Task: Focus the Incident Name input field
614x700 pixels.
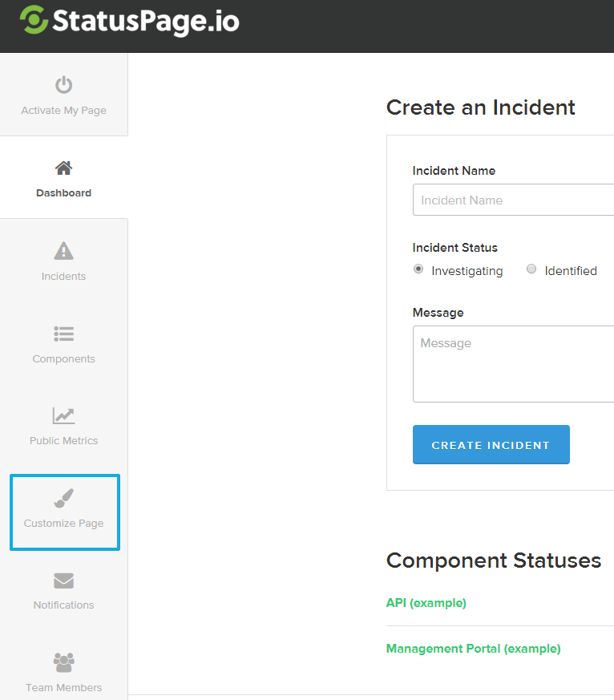Action: pyautogui.click(x=513, y=200)
